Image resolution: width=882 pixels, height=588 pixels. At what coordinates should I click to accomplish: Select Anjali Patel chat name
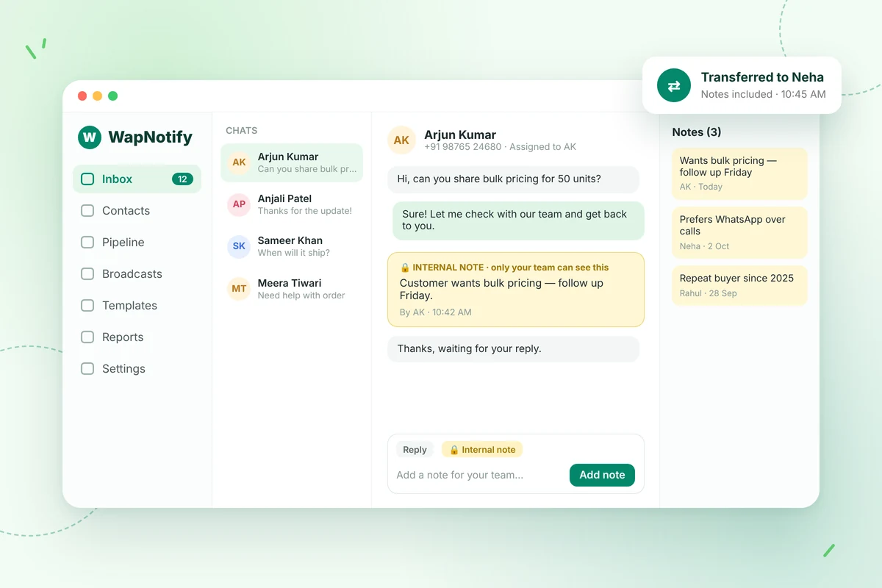284,198
